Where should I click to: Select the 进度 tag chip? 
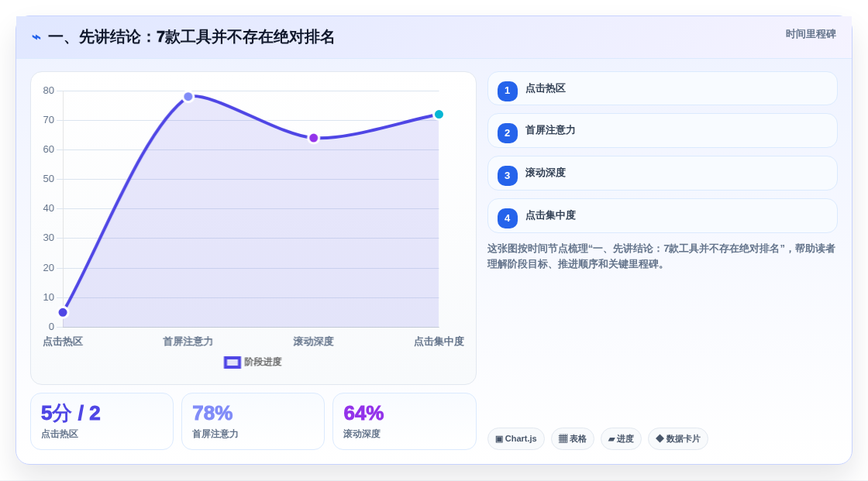click(621, 439)
